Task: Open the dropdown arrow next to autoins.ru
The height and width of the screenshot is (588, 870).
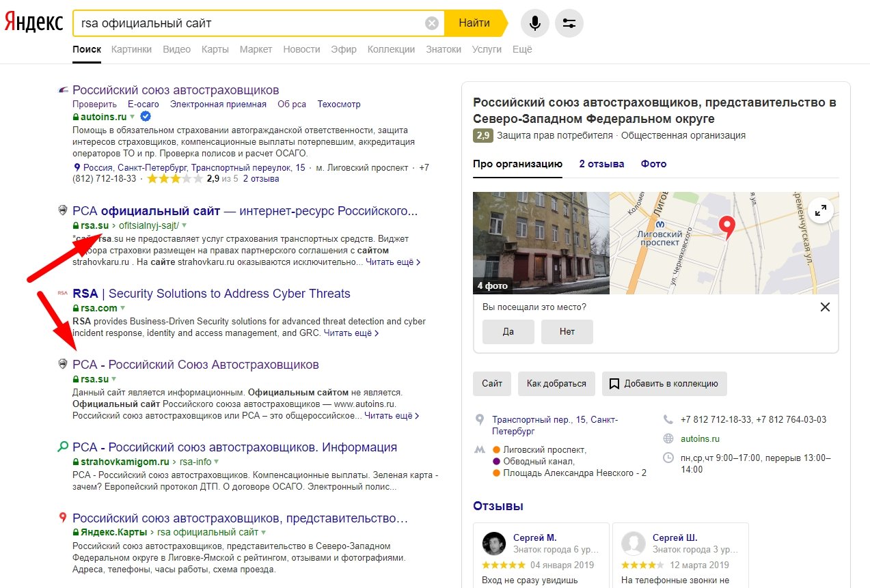Action: [x=133, y=117]
